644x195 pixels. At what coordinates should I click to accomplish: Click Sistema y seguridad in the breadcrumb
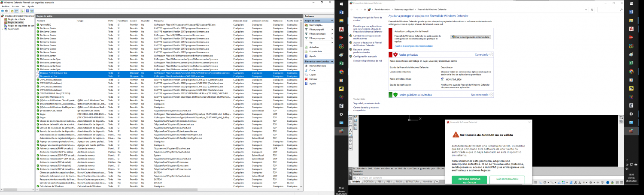tap(404, 9)
